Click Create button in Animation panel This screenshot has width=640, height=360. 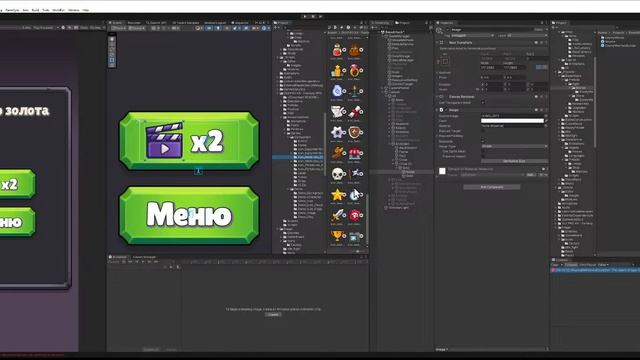[273, 315]
